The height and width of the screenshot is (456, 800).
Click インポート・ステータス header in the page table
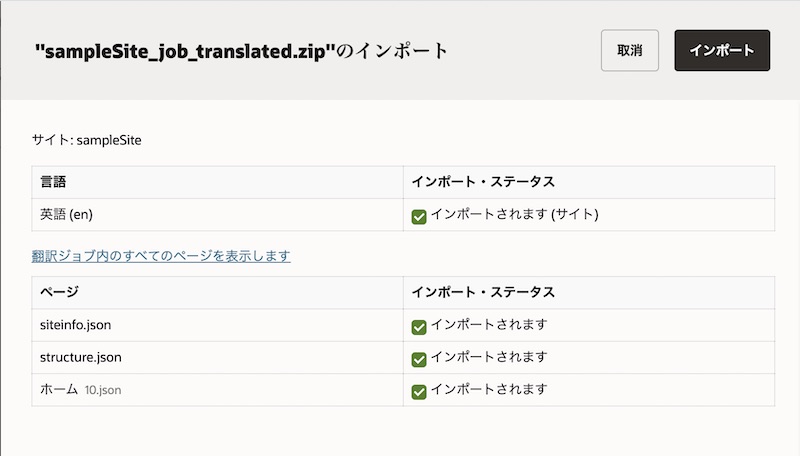pos(483,292)
